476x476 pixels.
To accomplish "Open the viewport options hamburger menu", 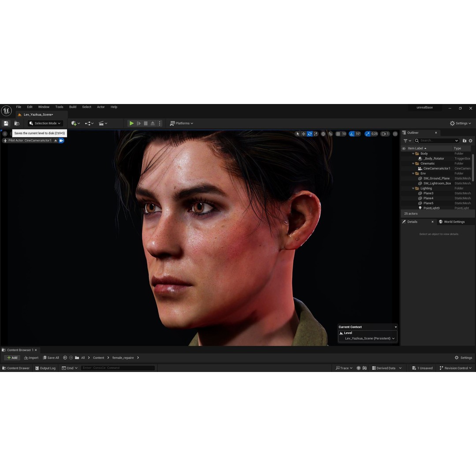I will point(5,134).
